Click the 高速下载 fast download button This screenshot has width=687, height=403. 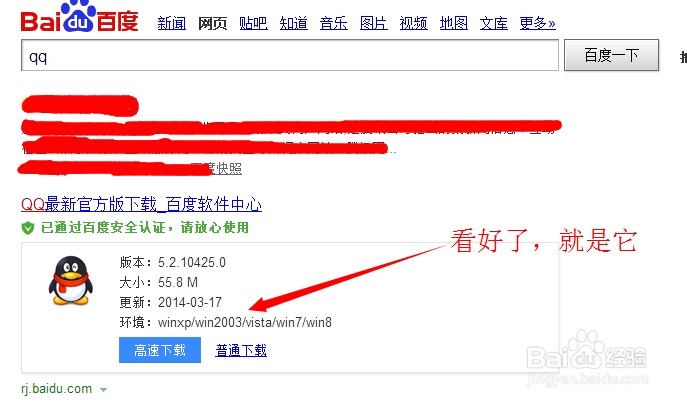(x=160, y=350)
